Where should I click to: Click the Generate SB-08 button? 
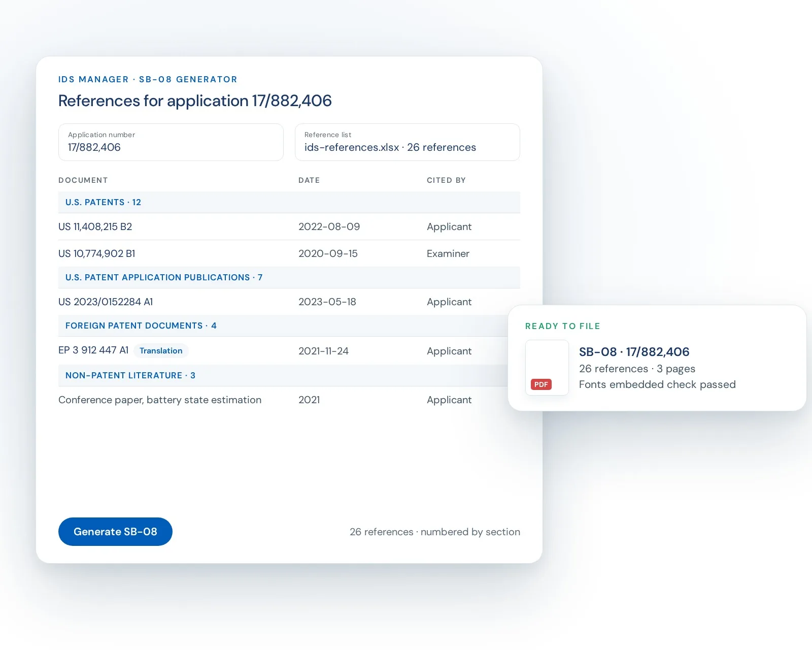[115, 532]
